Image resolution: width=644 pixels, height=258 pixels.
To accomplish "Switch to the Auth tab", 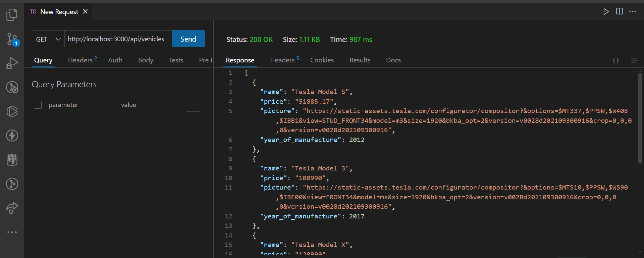I will click(115, 60).
